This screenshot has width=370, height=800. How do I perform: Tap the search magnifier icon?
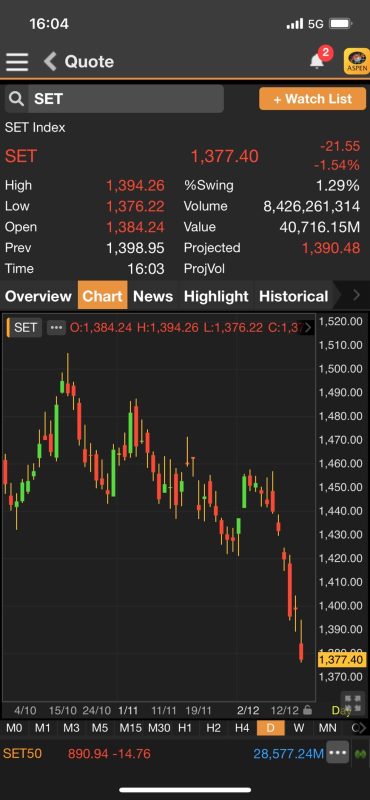[x=16, y=99]
